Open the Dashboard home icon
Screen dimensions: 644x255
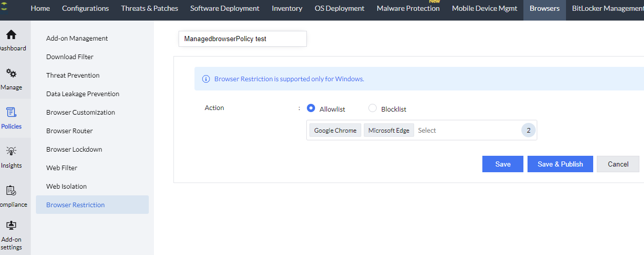[11, 35]
